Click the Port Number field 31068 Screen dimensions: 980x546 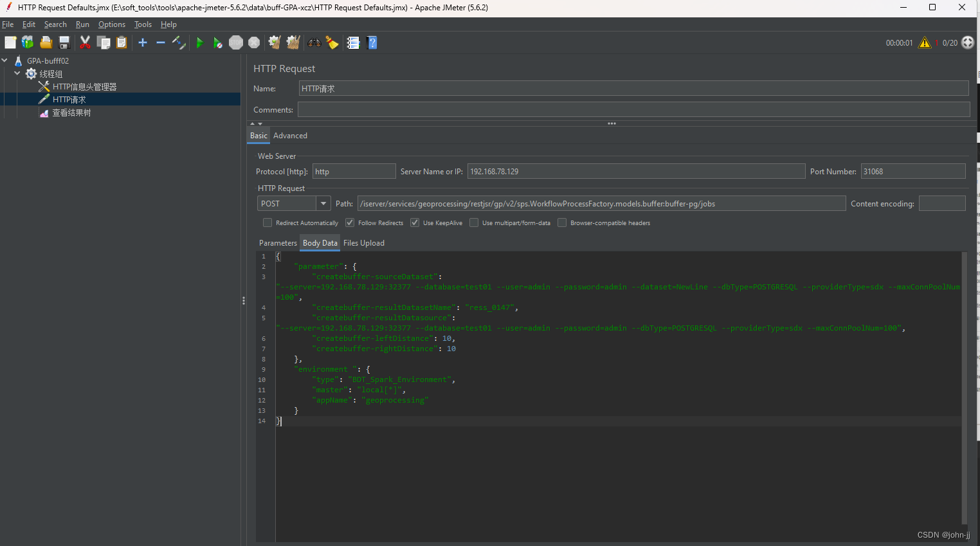[x=913, y=171]
